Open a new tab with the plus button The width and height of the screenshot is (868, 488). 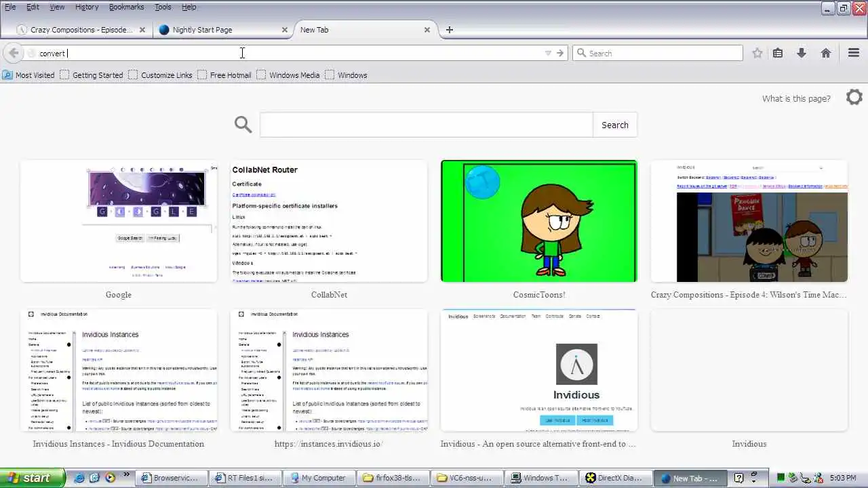tap(449, 30)
